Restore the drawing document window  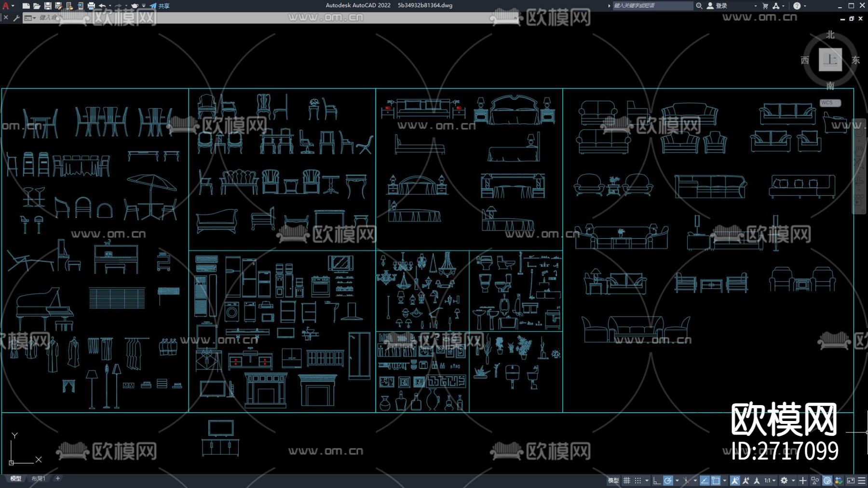coord(852,19)
